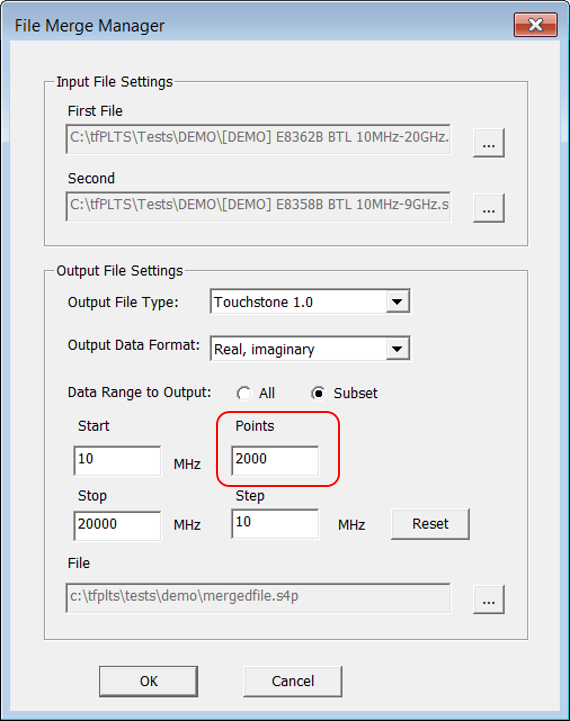This screenshot has width=570, height=721.
Task: Click the Start frequency input field
Action: (x=117, y=460)
